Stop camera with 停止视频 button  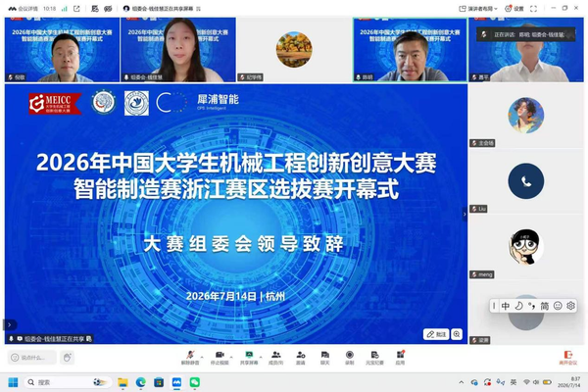[220, 358]
